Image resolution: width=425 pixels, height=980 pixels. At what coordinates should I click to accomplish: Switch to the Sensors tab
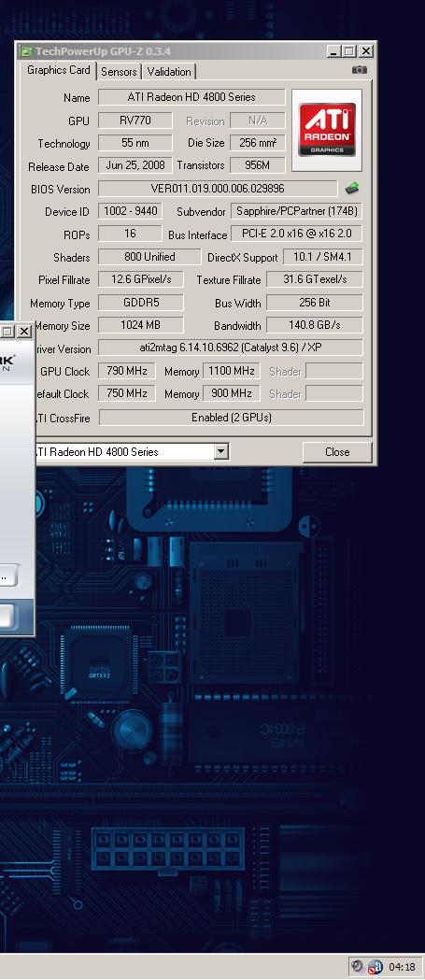click(119, 71)
